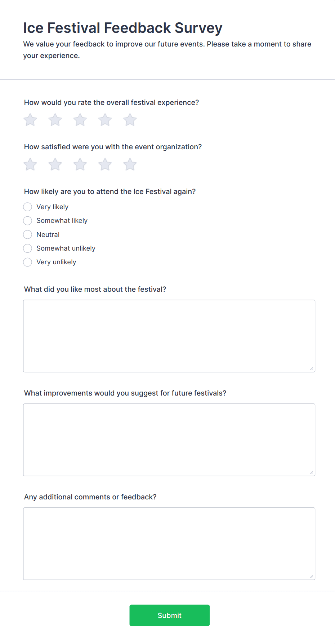Set overall experience to four stars
335x644 pixels.
point(105,120)
